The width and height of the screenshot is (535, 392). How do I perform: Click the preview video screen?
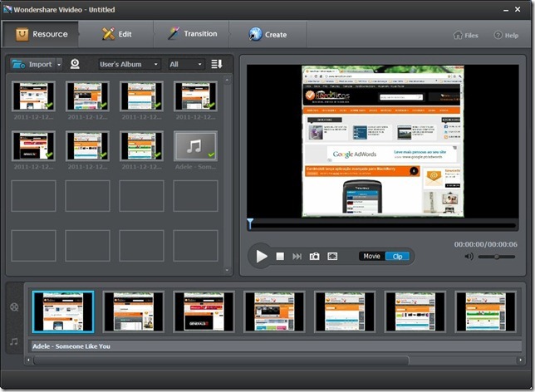(382, 141)
